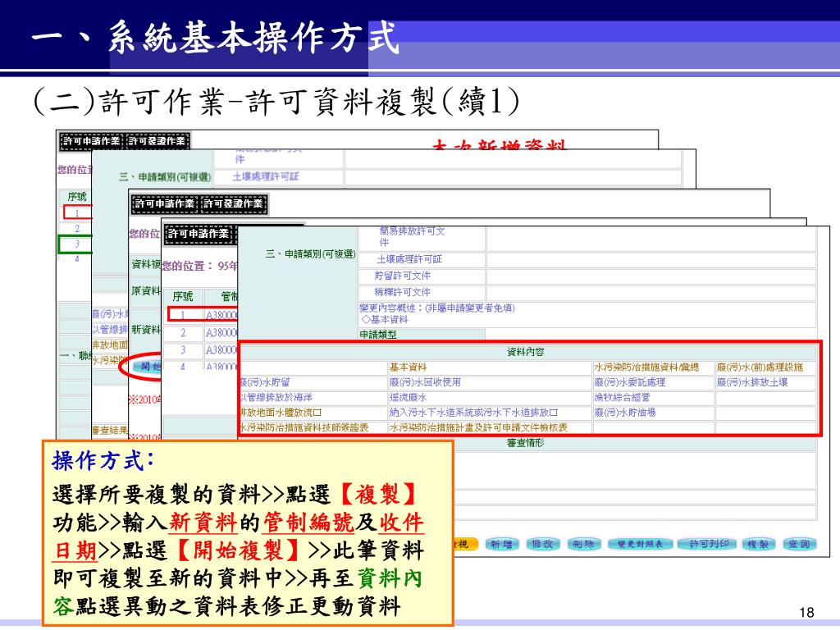This screenshot has width=840, height=630.
Task: Click the 稀釋許可文件 label
Action: (402, 292)
